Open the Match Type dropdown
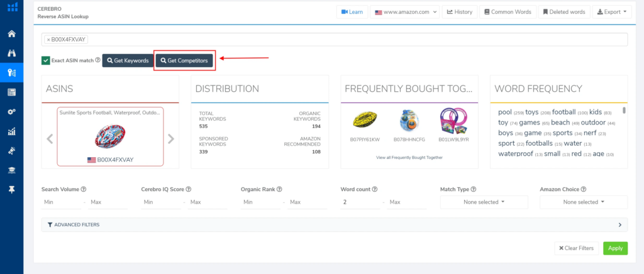This screenshot has width=644, height=274. coord(484,202)
